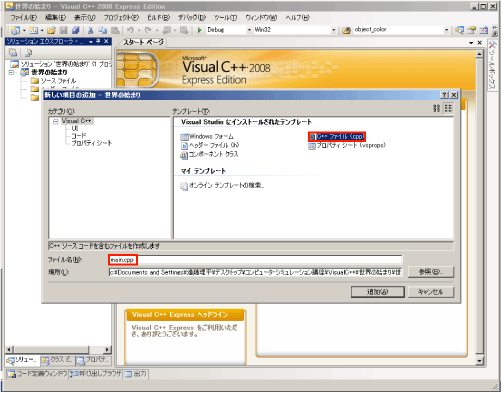Click the Solution Explorer horizontal scrollbar

[x=59, y=350]
